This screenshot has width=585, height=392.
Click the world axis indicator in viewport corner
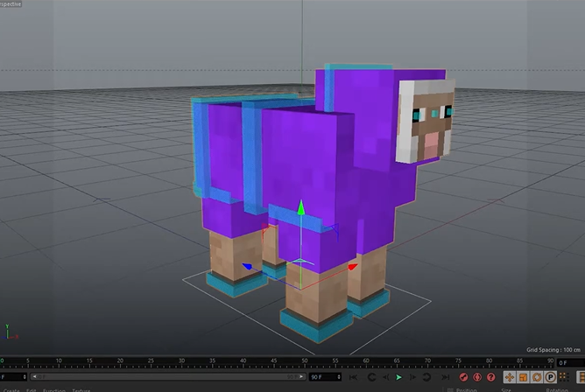click(x=9, y=332)
